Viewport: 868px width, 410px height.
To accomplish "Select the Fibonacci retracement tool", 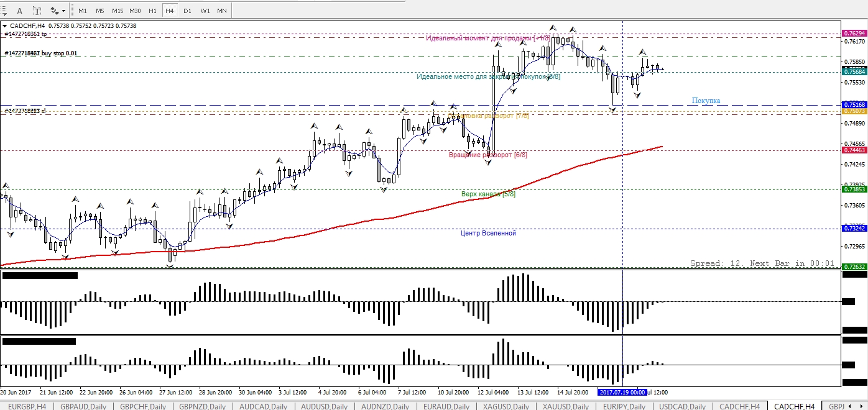I will click(5, 11).
